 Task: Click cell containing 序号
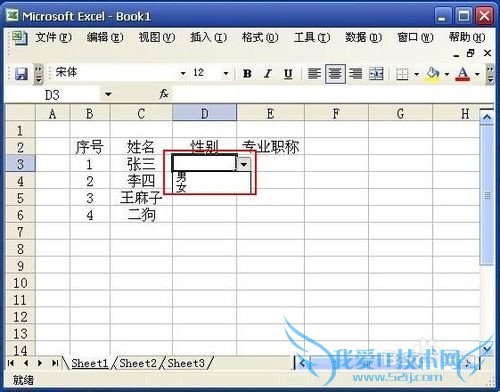click(90, 147)
